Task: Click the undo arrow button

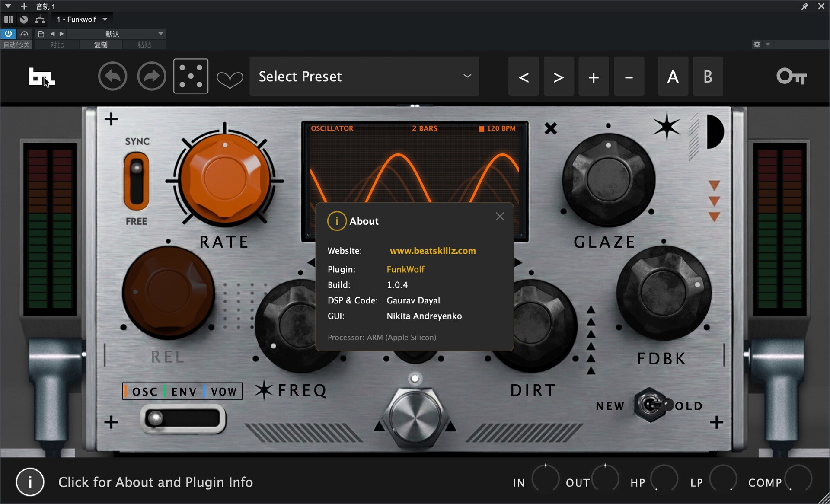Action: [112, 77]
